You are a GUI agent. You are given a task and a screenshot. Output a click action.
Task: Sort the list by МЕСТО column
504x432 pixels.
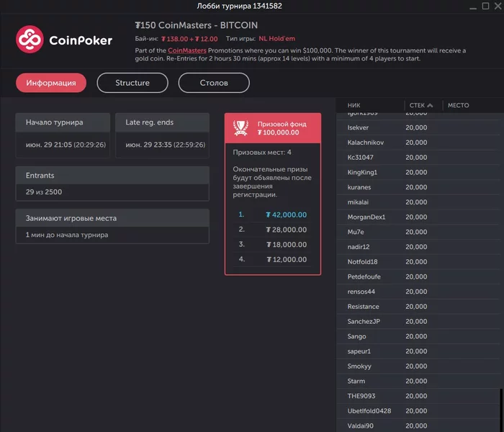pyautogui.click(x=458, y=105)
